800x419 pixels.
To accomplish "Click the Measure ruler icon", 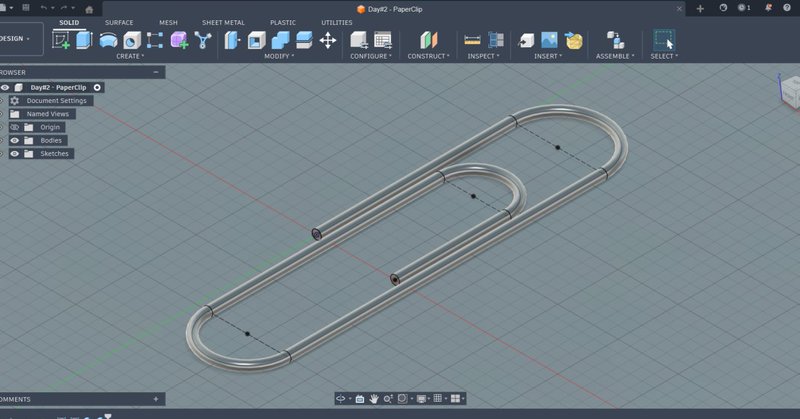I will click(472, 40).
